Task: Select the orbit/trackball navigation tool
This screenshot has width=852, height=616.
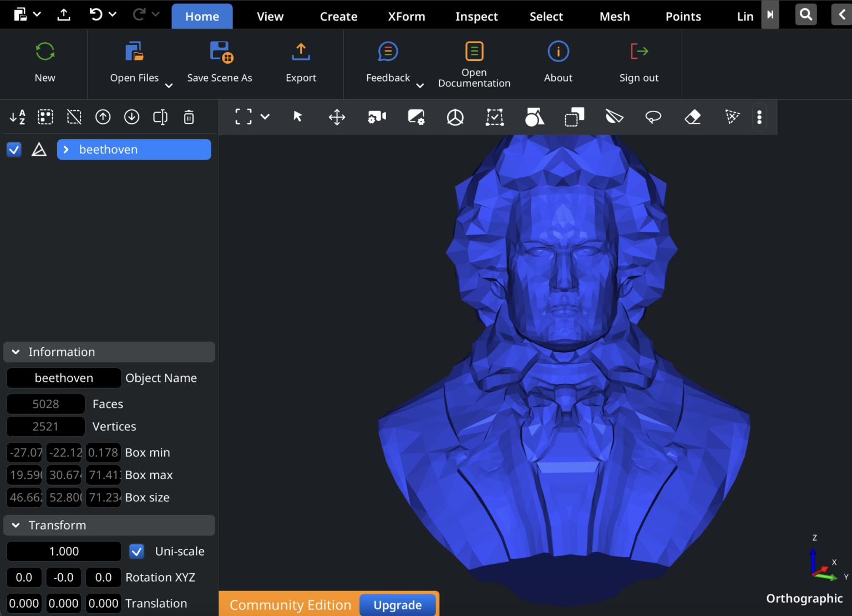Action: click(455, 117)
